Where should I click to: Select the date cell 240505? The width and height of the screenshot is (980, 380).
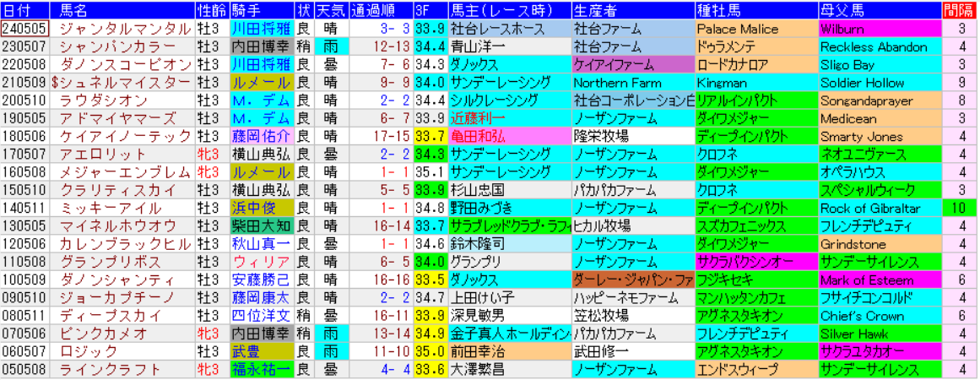(25, 29)
